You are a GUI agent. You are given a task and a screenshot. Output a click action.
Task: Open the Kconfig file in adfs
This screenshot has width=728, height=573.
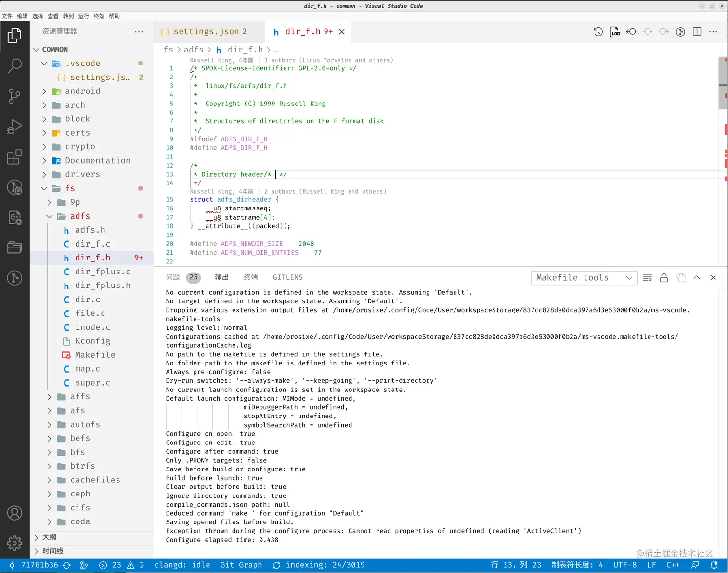91,341
